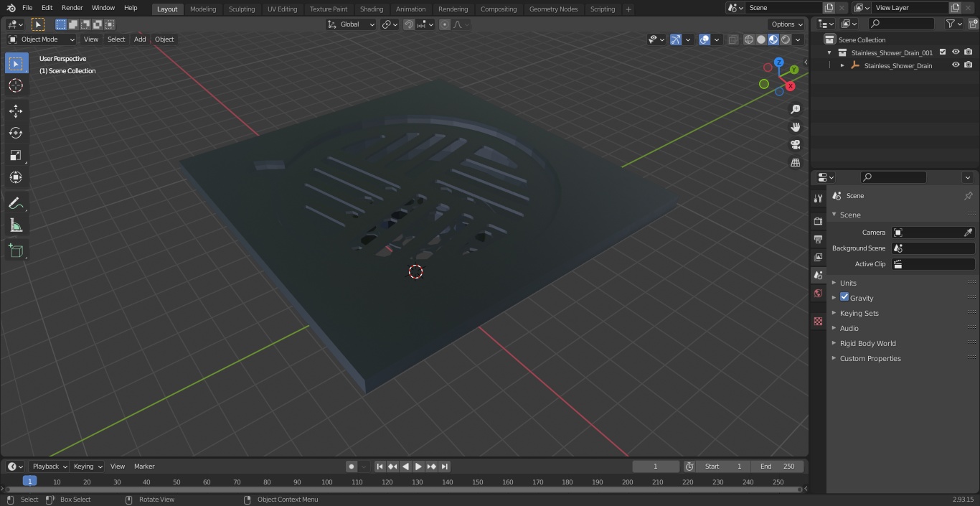Click the timeline horizontal scrollbar
This screenshot has height=506, width=980.
coord(403,489)
